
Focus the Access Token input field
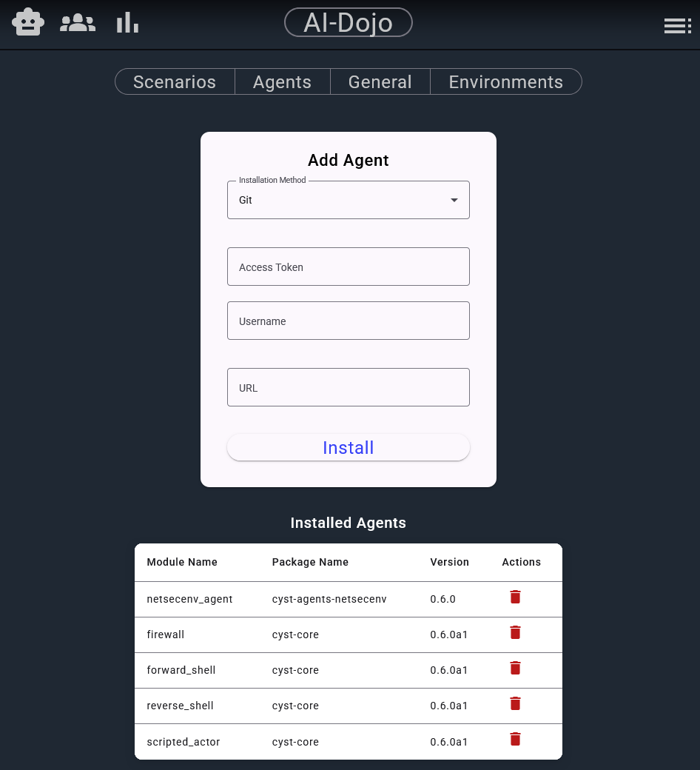[348, 267]
